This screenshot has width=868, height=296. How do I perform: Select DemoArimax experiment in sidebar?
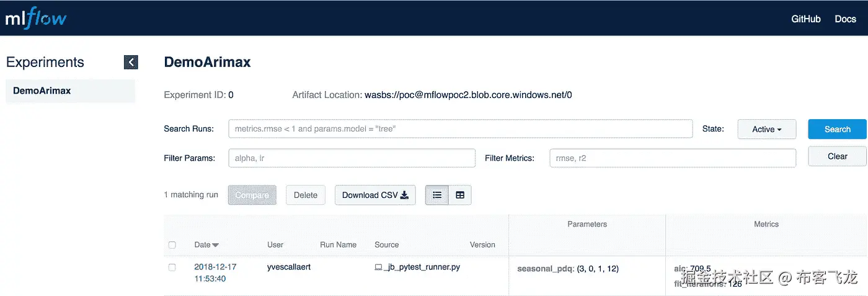(42, 91)
